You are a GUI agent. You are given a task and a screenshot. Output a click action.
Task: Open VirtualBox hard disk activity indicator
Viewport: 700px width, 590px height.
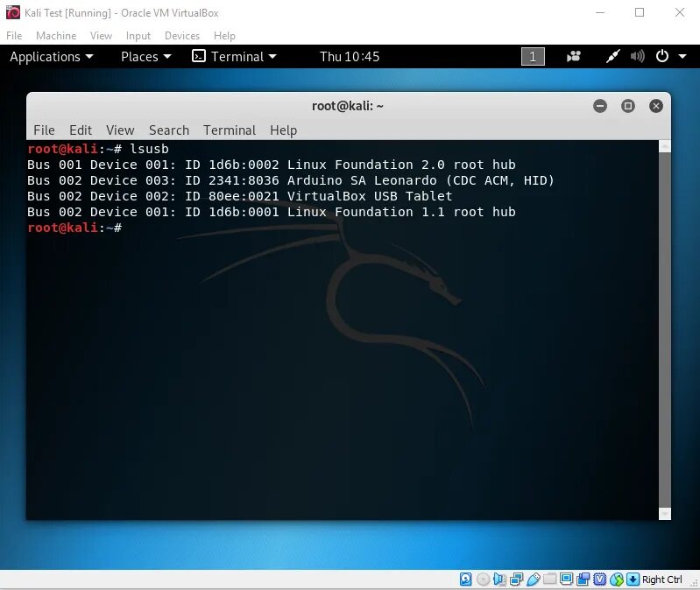point(465,579)
